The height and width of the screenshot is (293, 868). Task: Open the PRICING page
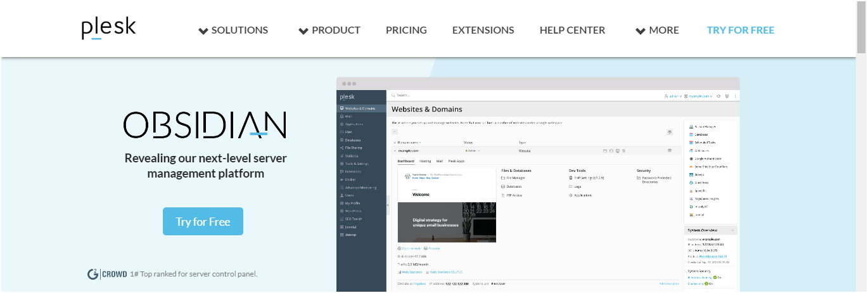click(406, 30)
